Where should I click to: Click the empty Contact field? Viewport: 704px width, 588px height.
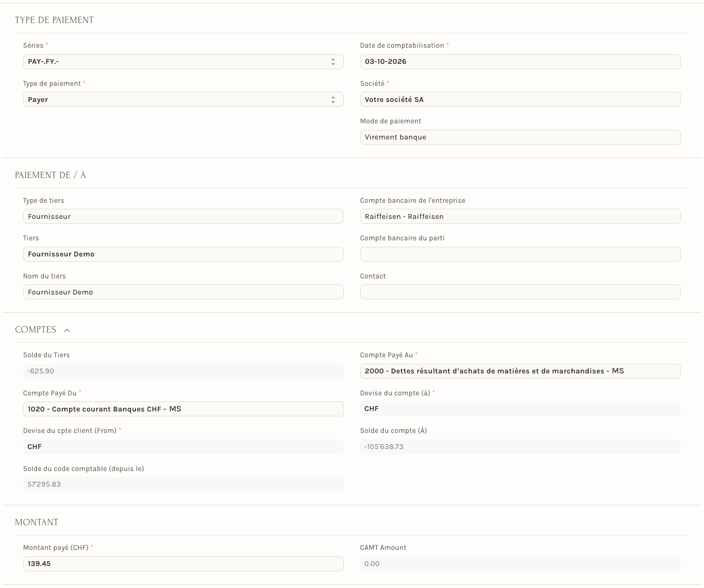pyautogui.click(x=520, y=292)
